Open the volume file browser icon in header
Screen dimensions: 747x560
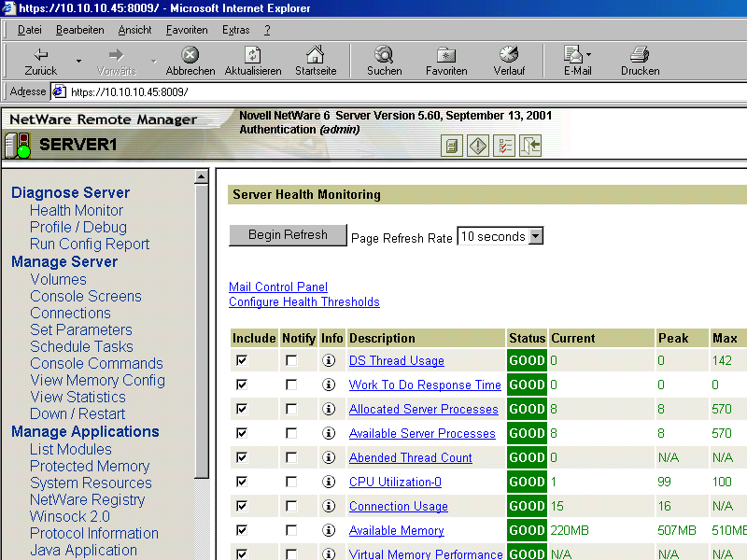click(451, 147)
